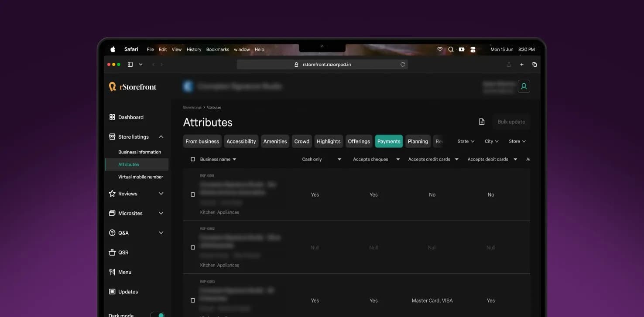The height and width of the screenshot is (317, 644).
Task: Check the RSF-0001 row checkbox
Action: click(193, 194)
